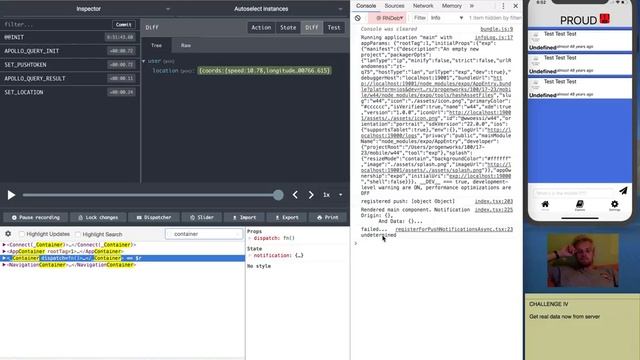Open index.tsx:225 source link
Screen dimensions: 640x360
pos(494,210)
